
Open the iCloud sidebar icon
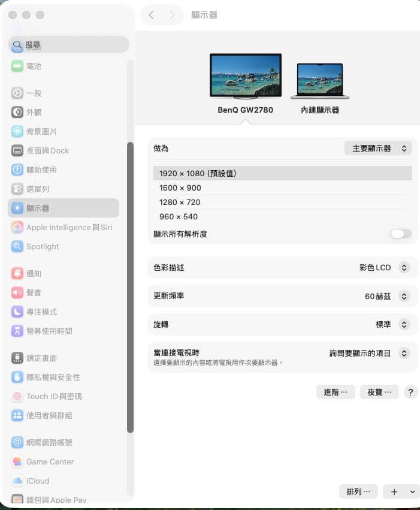[x=17, y=481]
